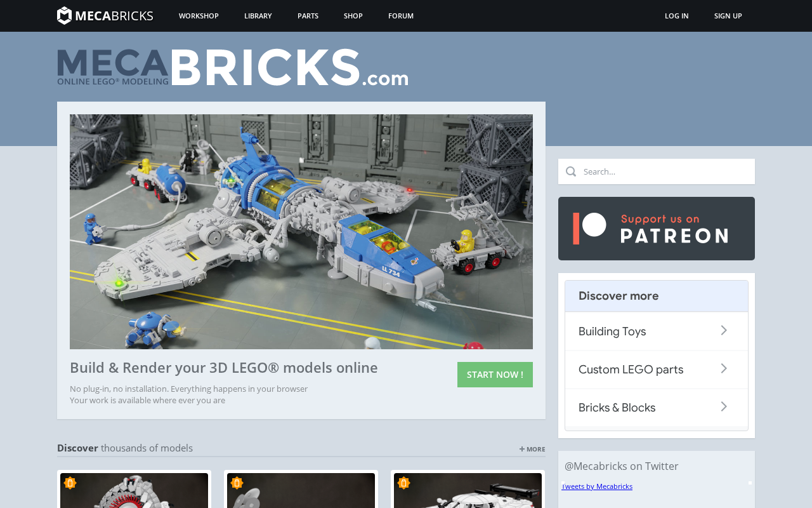Click the Log In link
Screen dimensions: 812x508
point(677,16)
